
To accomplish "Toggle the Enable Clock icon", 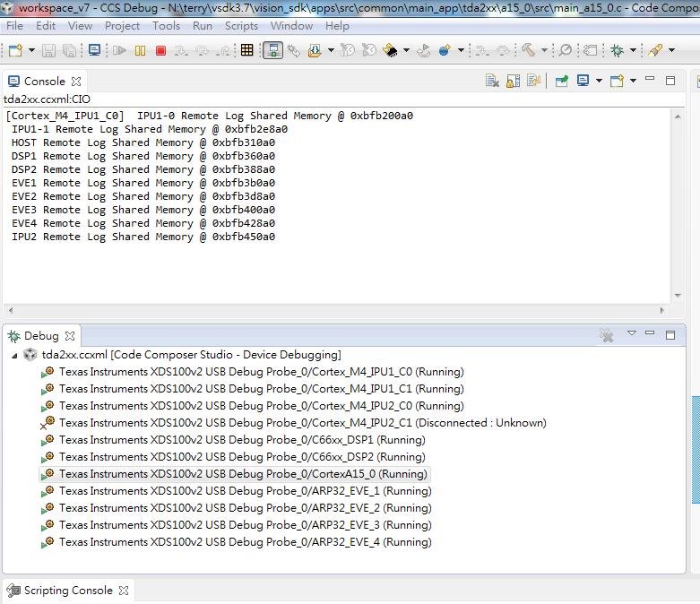I will [348, 50].
